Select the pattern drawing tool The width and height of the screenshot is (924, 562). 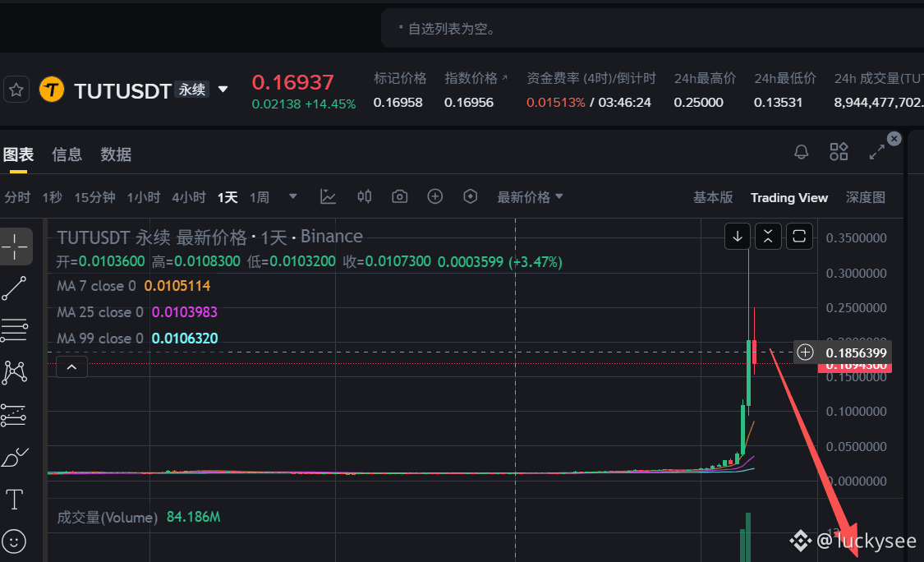point(15,372)
